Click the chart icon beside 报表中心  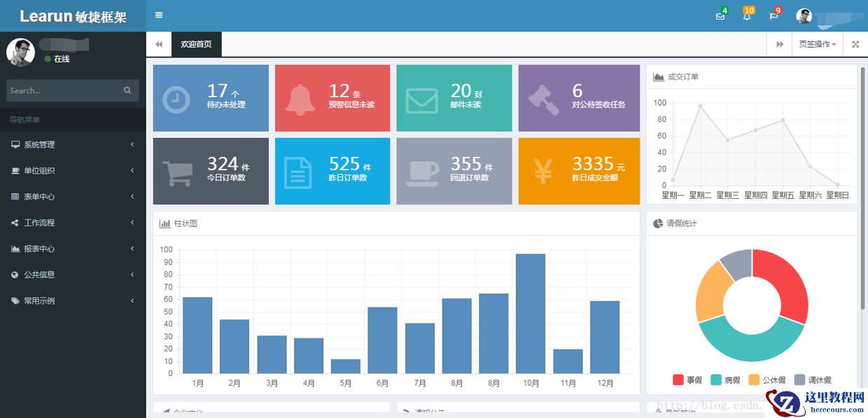tap(15, 249)
